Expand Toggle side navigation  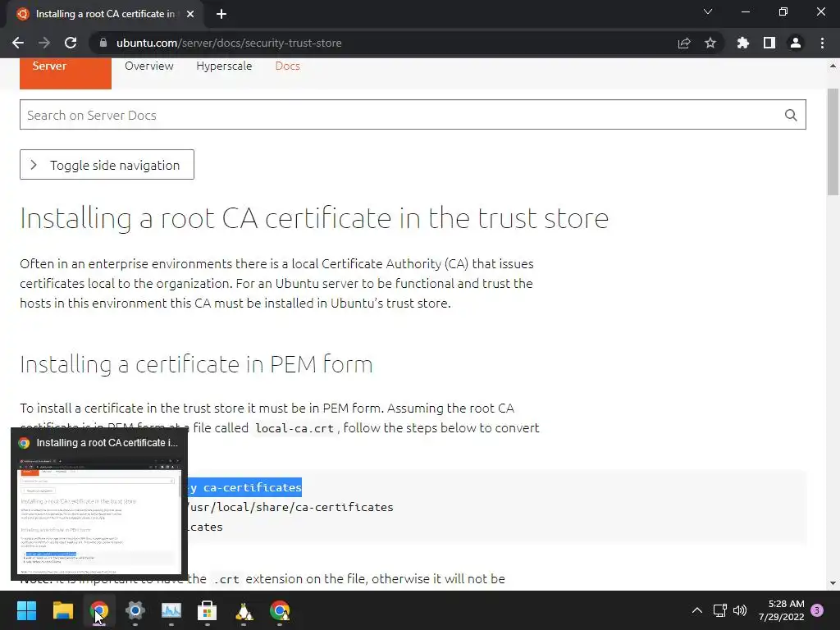point(107,164)
